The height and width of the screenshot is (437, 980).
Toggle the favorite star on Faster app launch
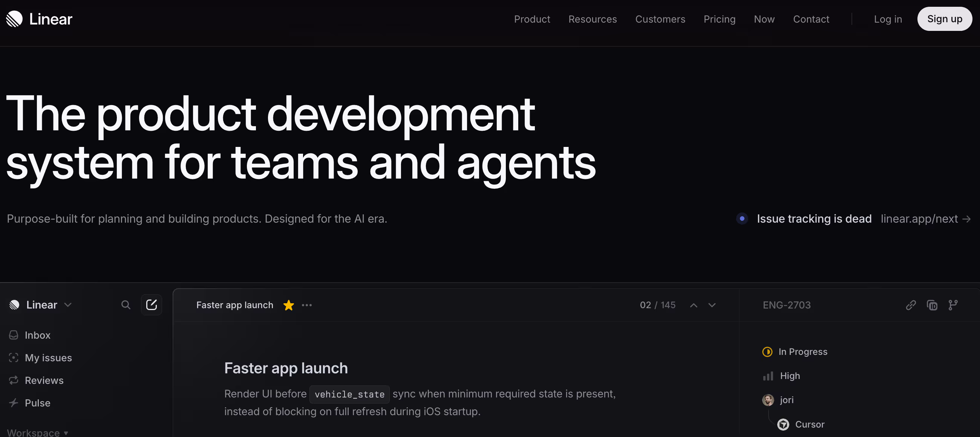(x=289, y=305)
